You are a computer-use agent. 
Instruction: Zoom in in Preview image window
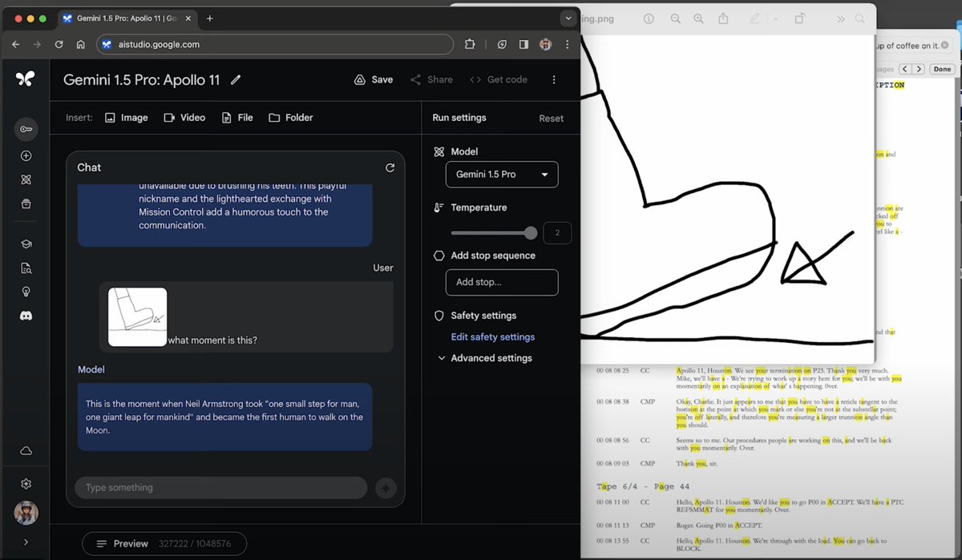point(699,18)
